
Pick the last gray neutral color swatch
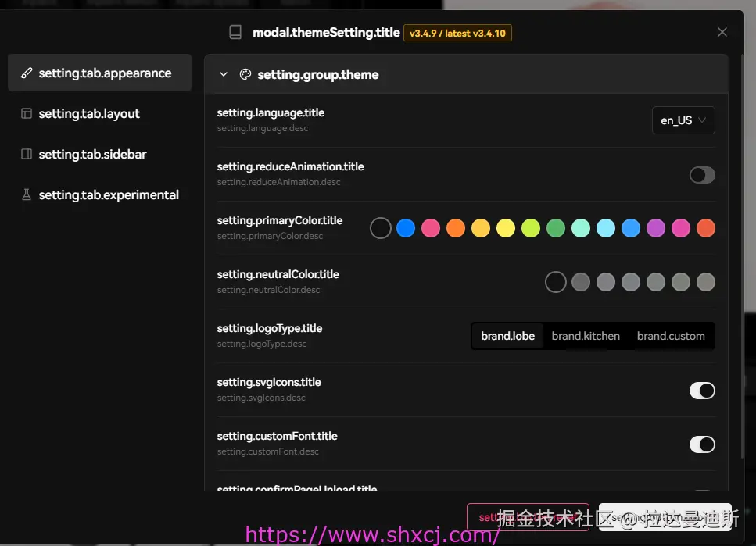tap(706, 282)
